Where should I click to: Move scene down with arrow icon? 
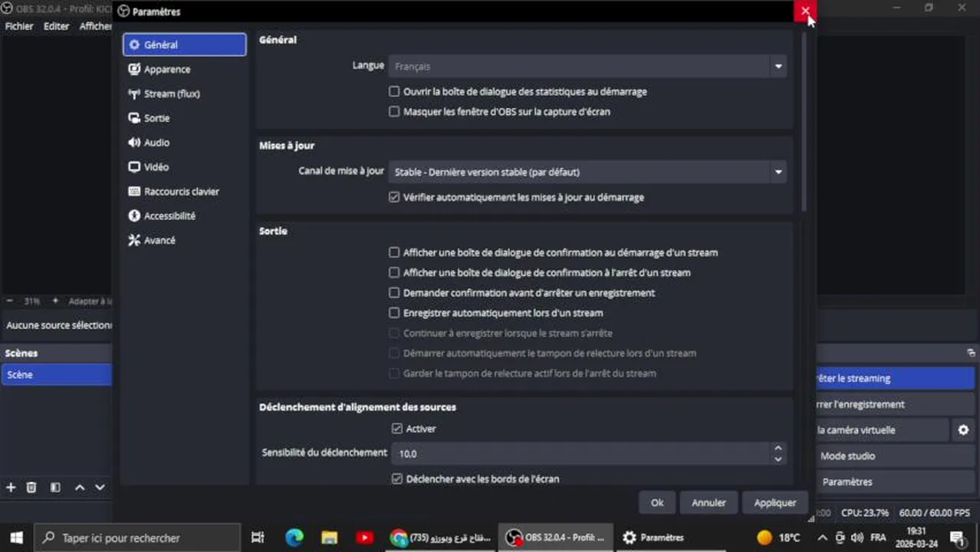(x=100, y=488)
